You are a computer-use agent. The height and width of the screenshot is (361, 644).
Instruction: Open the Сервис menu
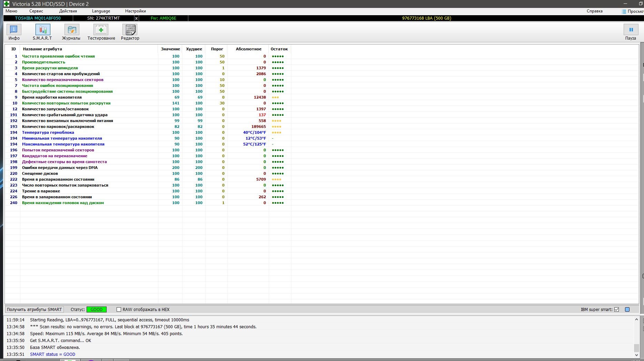click(36, 11)
